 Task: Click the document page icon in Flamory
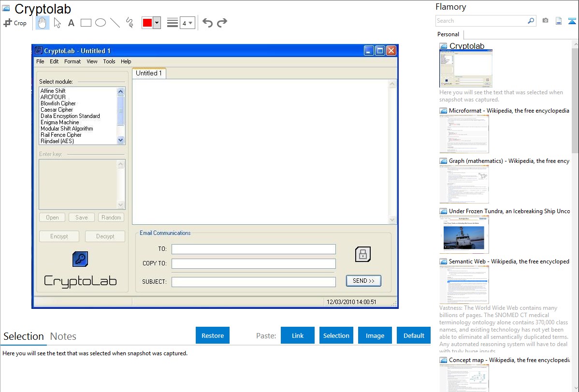[x=559, y=21]
